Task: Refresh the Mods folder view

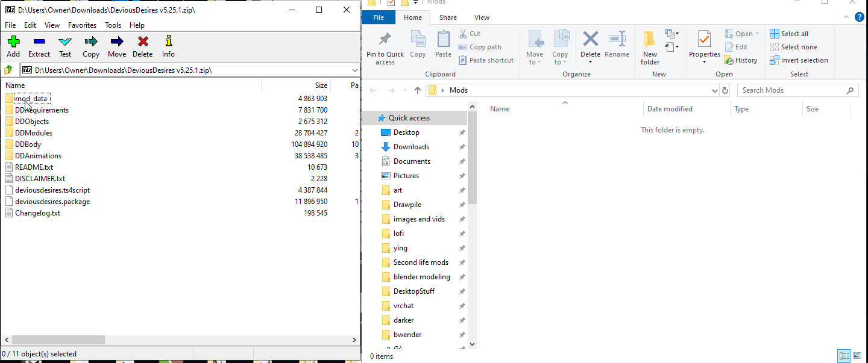Action: (x=725, y=90)
